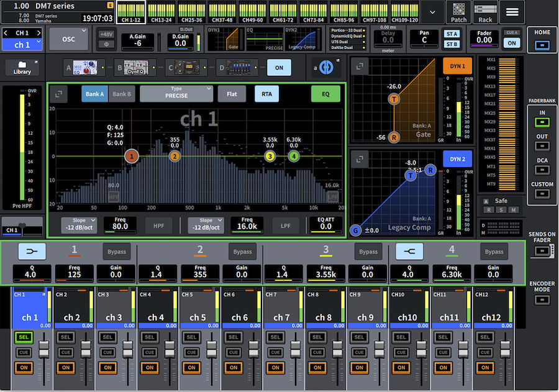559x392 pixels.
Task: Open the PRECISE EQ type dropdown
Action: pyautogui.click(x=177, y=94)
